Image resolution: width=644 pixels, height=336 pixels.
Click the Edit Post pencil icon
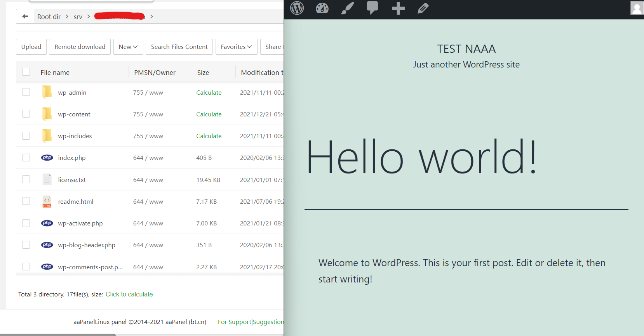coord(423,8)
